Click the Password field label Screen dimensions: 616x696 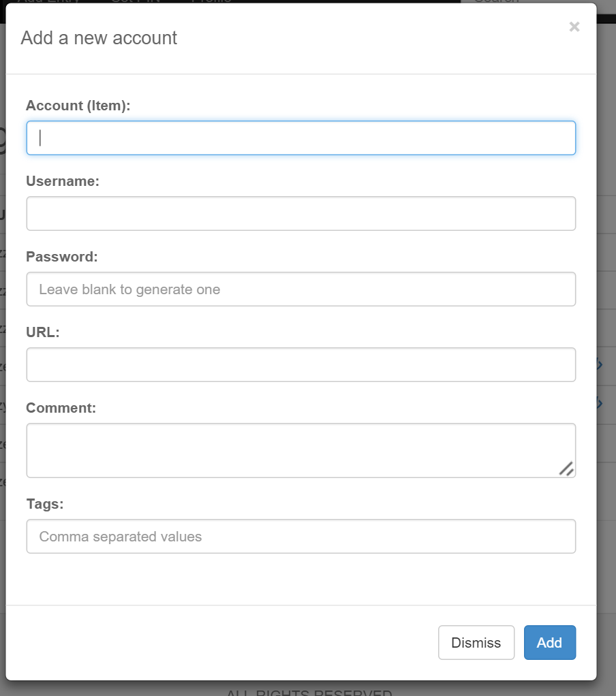(x=61, y=257)
